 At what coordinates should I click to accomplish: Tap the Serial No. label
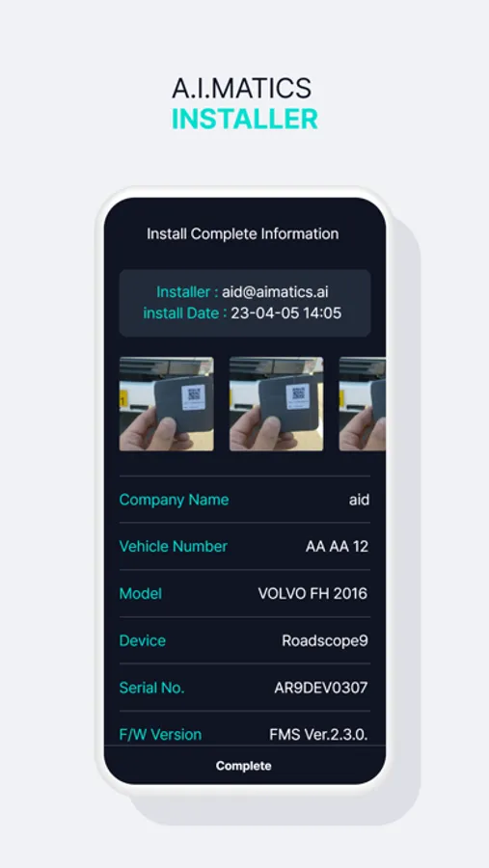(151, 688)
